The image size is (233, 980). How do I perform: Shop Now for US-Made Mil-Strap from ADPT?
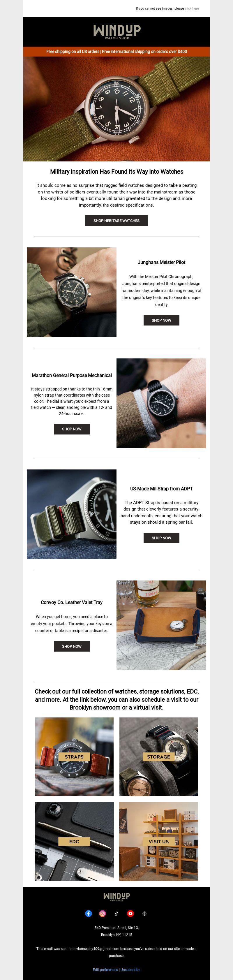pos(161,538)
